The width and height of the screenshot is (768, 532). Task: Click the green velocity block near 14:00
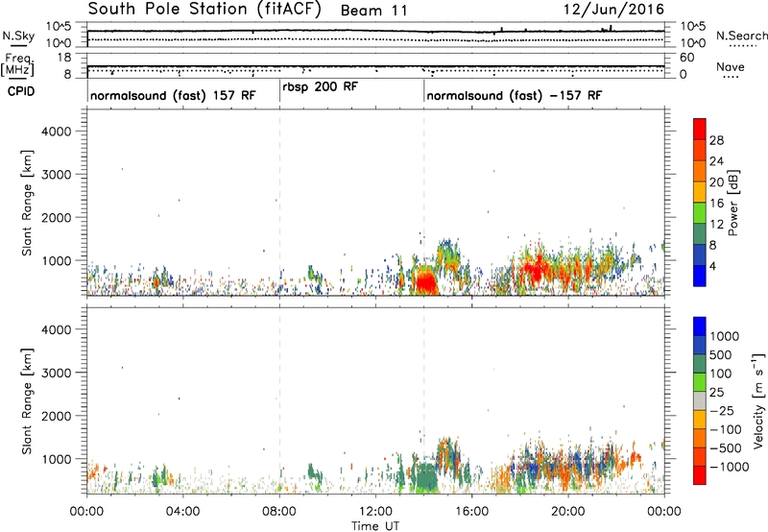pos(425,477)
